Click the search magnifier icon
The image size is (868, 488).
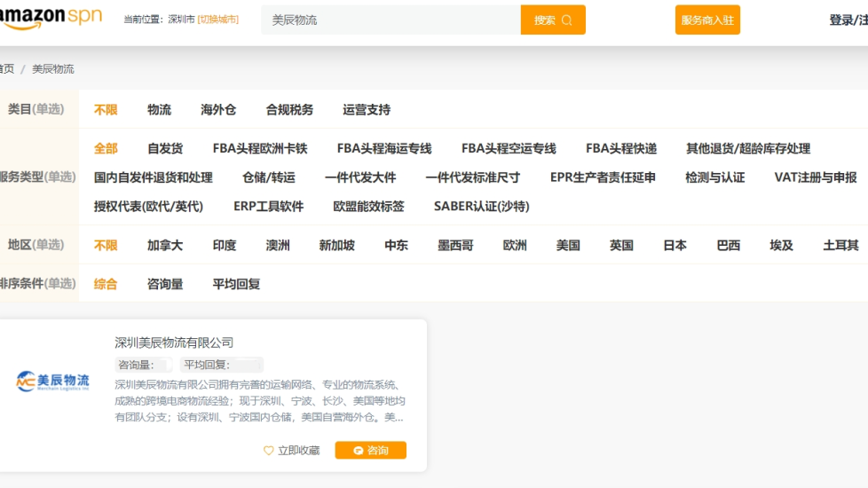click(566, 20)
